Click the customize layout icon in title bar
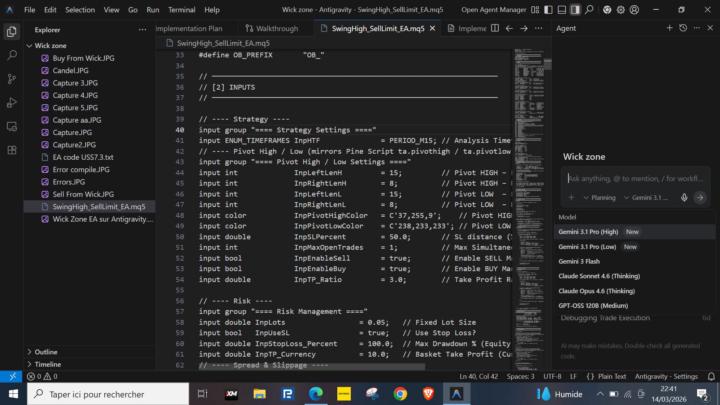The height and width of the screenshot is (405, 720). tap(535, 10)
